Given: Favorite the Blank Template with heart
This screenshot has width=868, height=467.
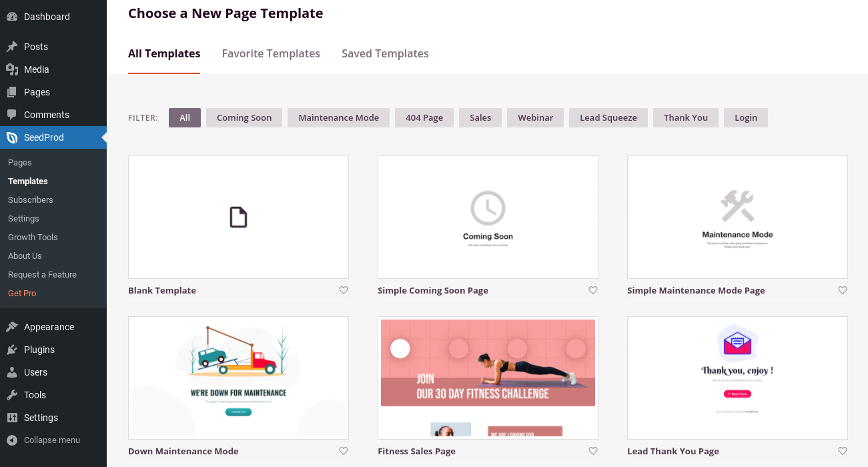Looking at the screenshot, I should 344,290.
